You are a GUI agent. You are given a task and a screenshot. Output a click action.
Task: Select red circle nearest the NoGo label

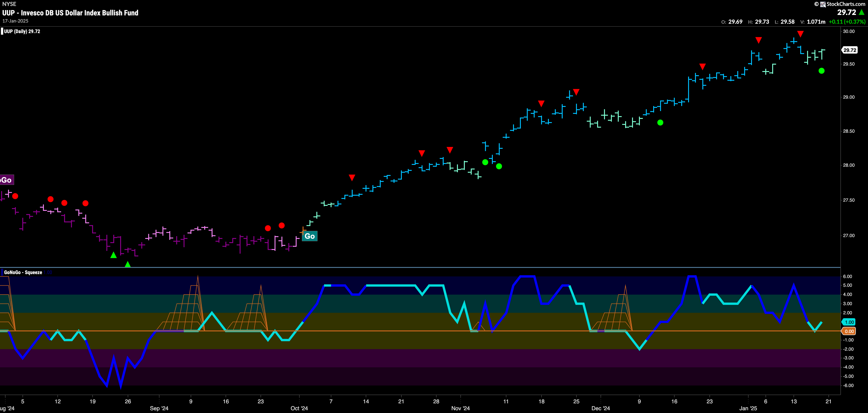coord(15,196)
